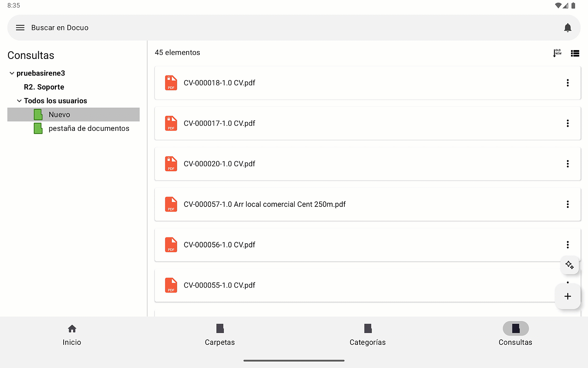Screen dimensions: 588x368
Task: Go to the Inicio tab
Action: pyautogui.click(x=72, y=335)
